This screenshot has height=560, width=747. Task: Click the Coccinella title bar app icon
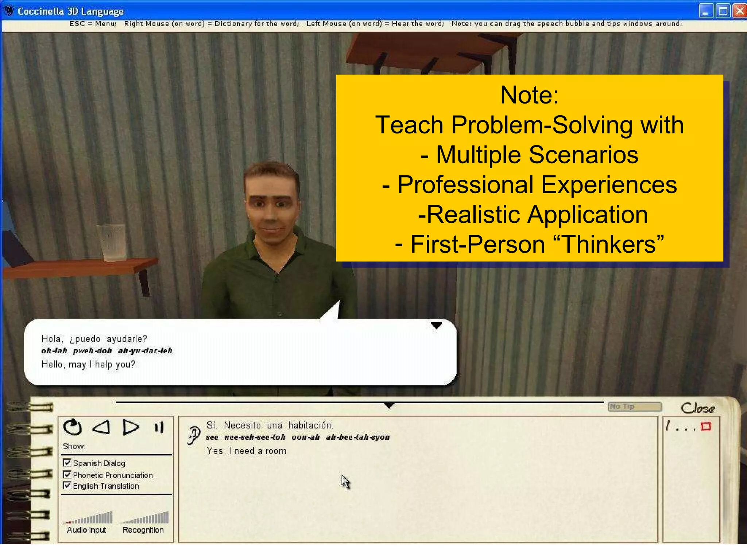click(9, 11)
